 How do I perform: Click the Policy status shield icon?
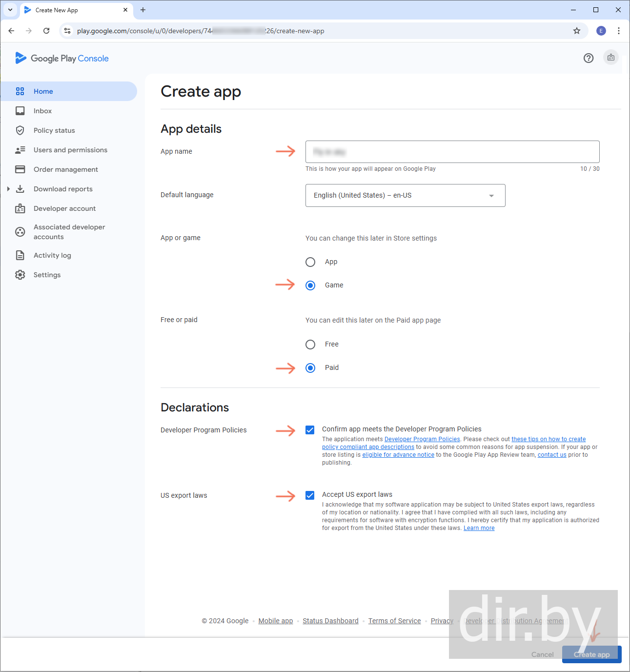(20, 130)
